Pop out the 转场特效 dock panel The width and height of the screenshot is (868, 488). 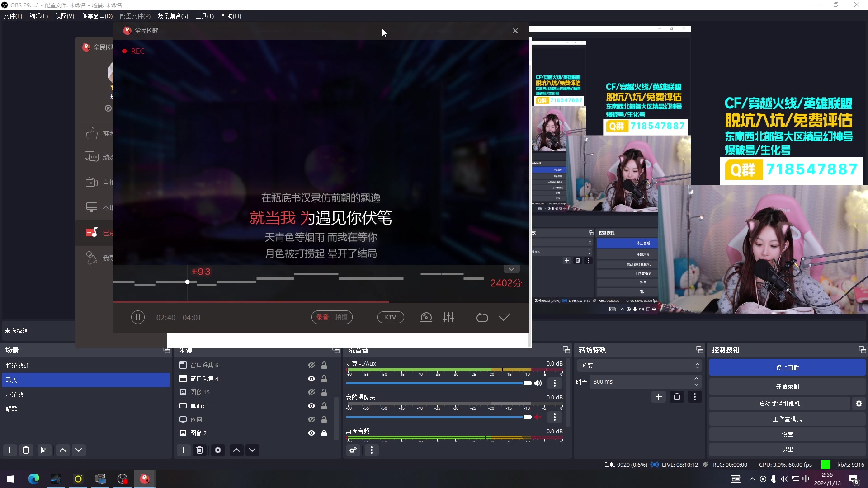coord(700,350)
